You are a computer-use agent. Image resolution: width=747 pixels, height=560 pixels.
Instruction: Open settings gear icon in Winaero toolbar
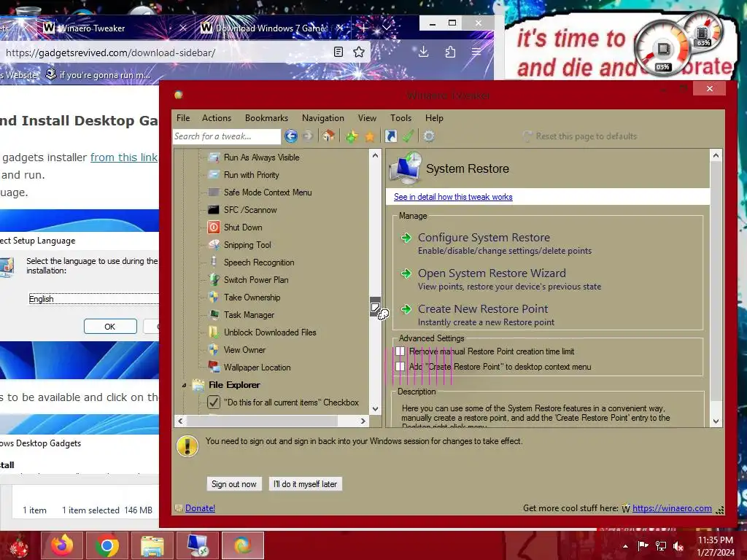[429, 136]
